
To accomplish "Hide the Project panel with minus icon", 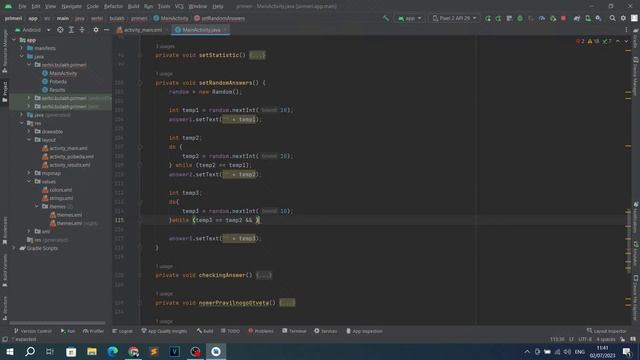I will point(107,30).
